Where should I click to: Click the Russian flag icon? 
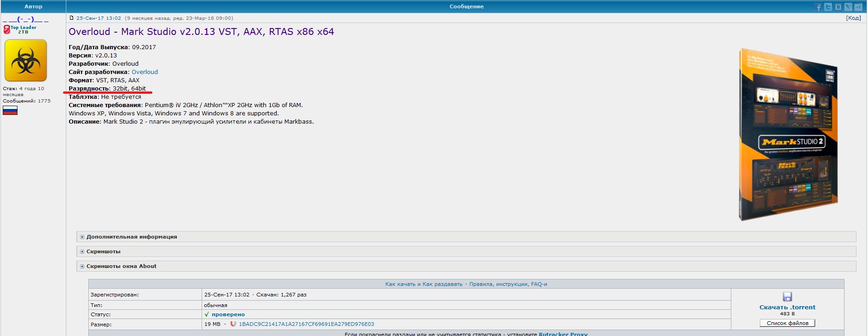[x=10, y=110]
